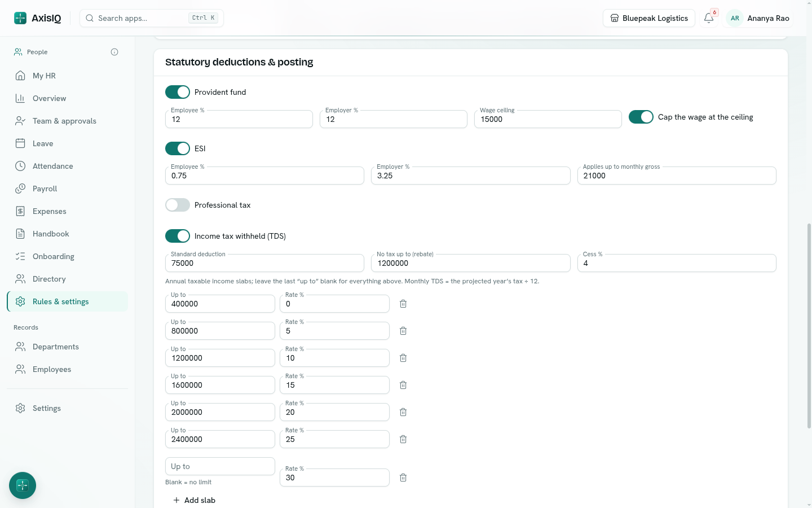The image size is (812, 508).
Task: Go to My HR
Action: 67,76
